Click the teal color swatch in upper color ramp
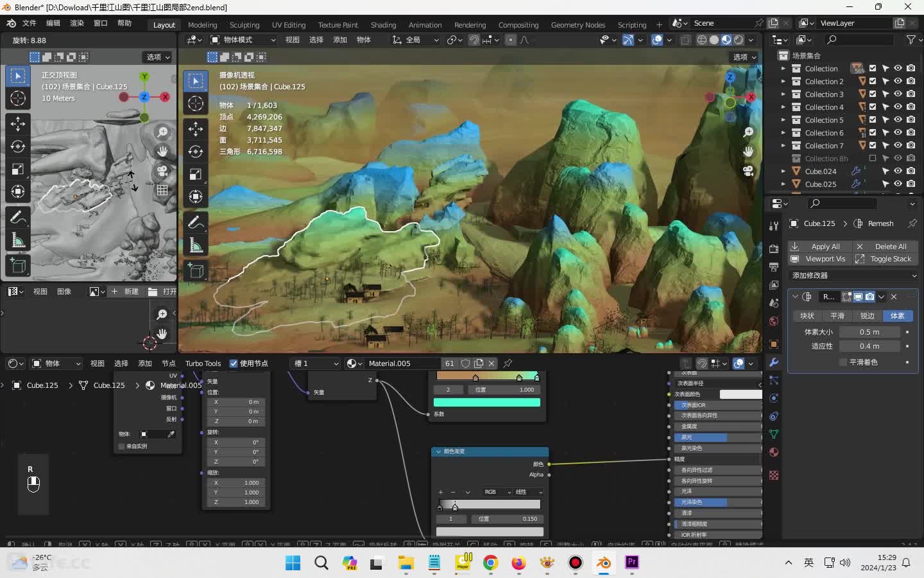The height and width of the screenshot is (578, 924). [x=487, y=402]
